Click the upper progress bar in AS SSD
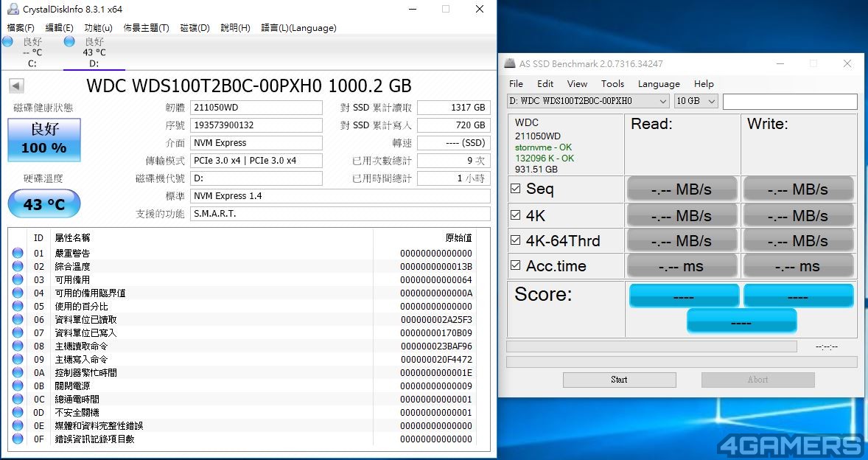This screenshot has width=868, height=460. coord(651,346)
